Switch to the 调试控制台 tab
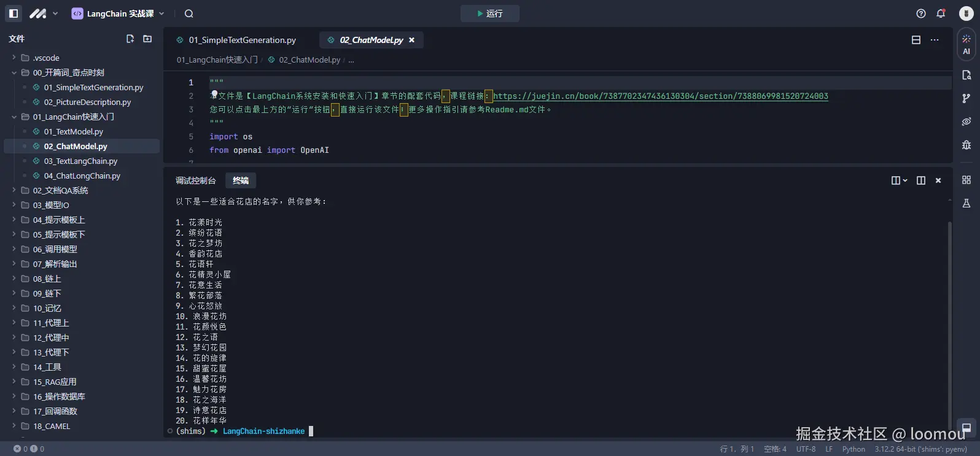Viewport: 980px width, 456px height. click(x=195, y=180)
